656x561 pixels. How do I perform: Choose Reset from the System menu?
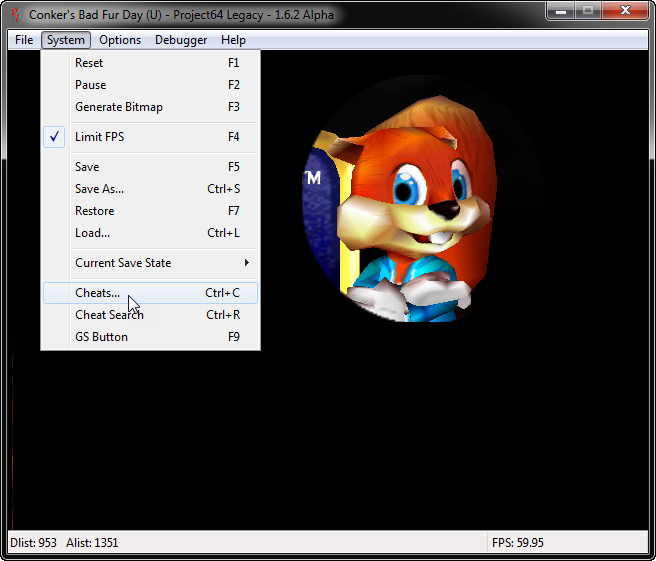(151, 63)
